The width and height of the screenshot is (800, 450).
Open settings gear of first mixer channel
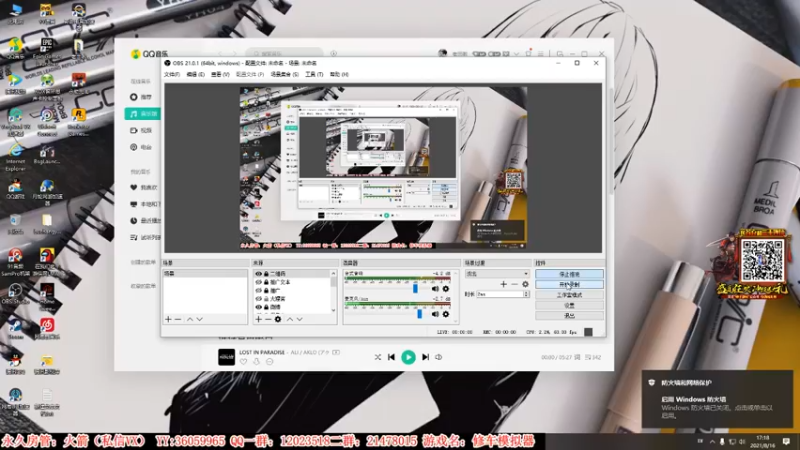tap(446, 289)
